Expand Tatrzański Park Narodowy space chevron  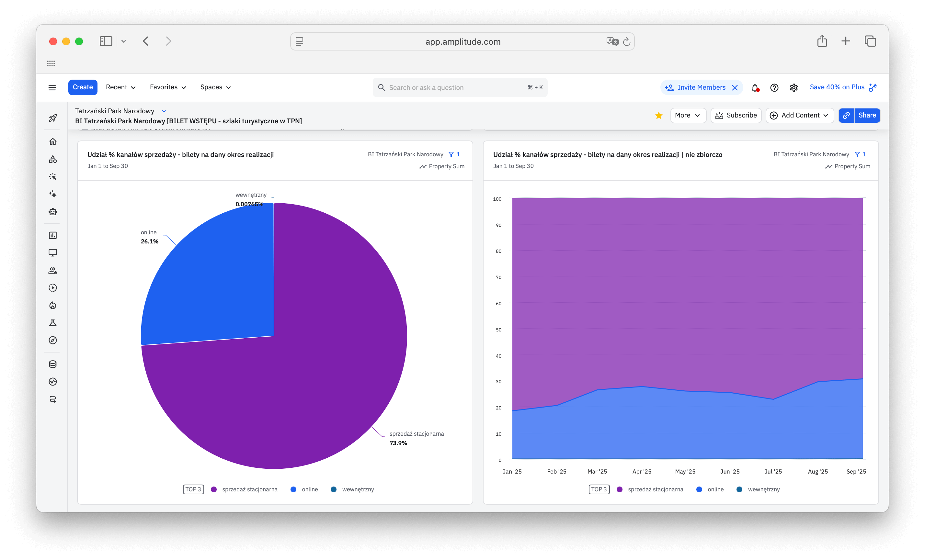[x=164, y=111]
